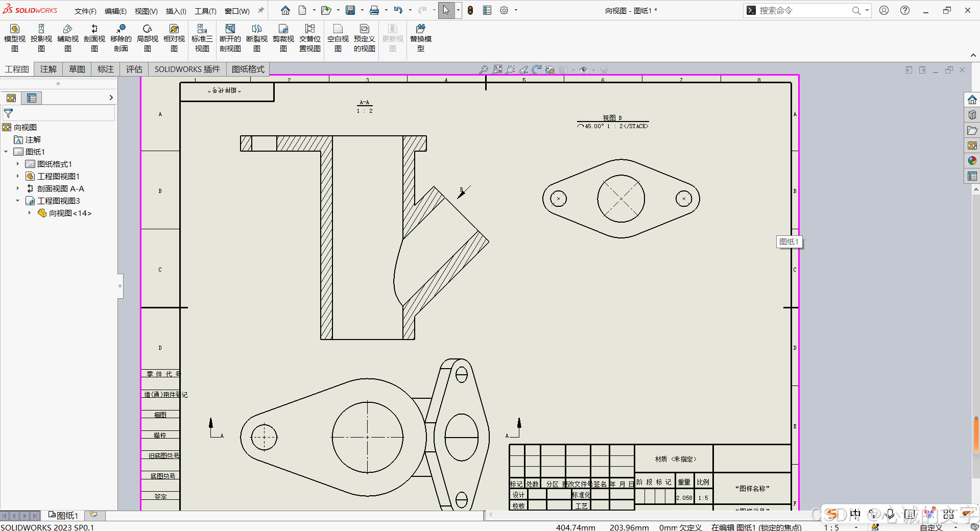The width and height of the screenshot is (980, 531).
Task: Choose the Auxiliary View tool (辅助视图)
Action: (x=68, y=38)
